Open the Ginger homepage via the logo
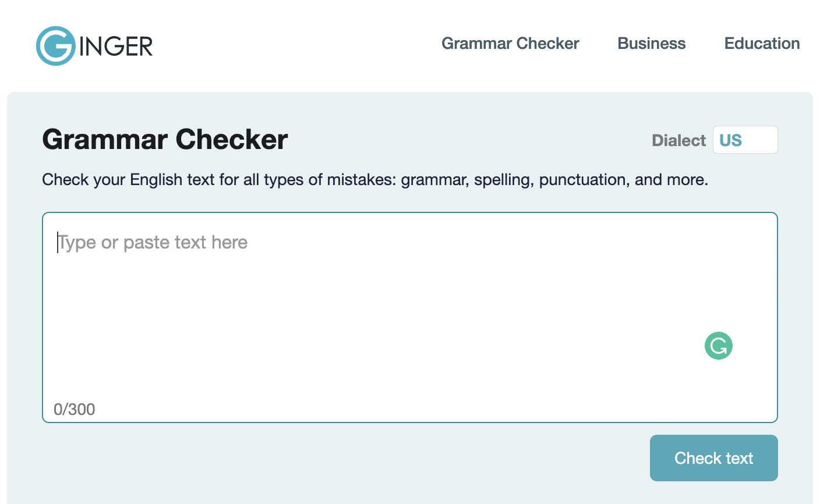Image resolution: width=834 pixels, height=504 pixels. click(93, 45)
